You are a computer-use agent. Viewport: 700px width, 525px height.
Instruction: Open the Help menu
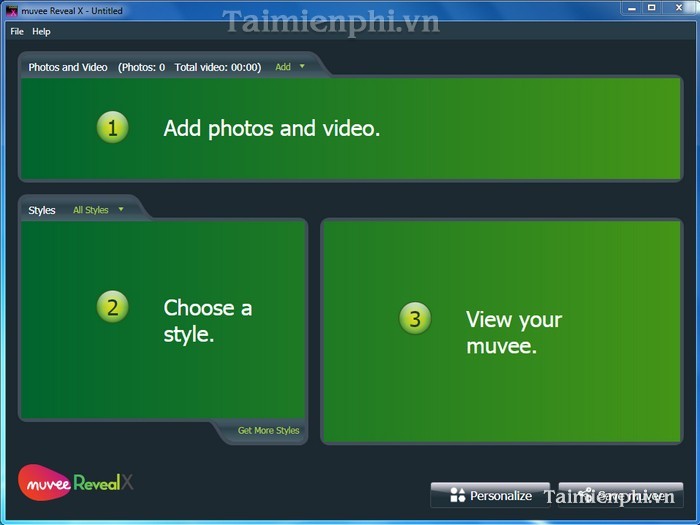(x=41, y=32)
